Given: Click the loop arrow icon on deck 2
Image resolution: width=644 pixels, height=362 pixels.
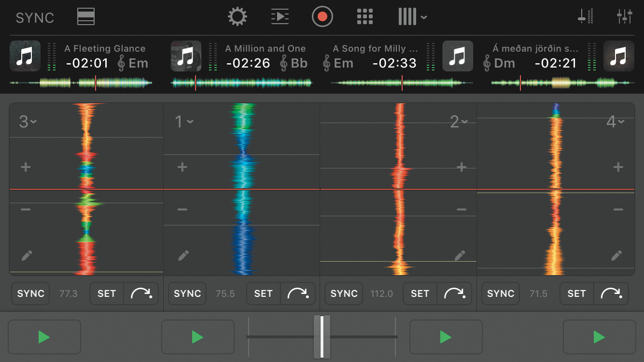Looking at the screenshot, I should [454, 293].
